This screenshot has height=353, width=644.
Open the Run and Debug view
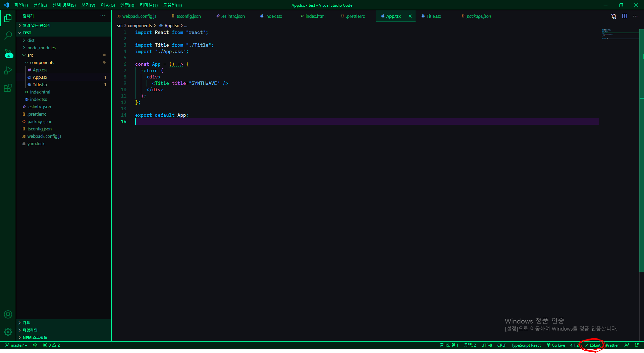8,70
